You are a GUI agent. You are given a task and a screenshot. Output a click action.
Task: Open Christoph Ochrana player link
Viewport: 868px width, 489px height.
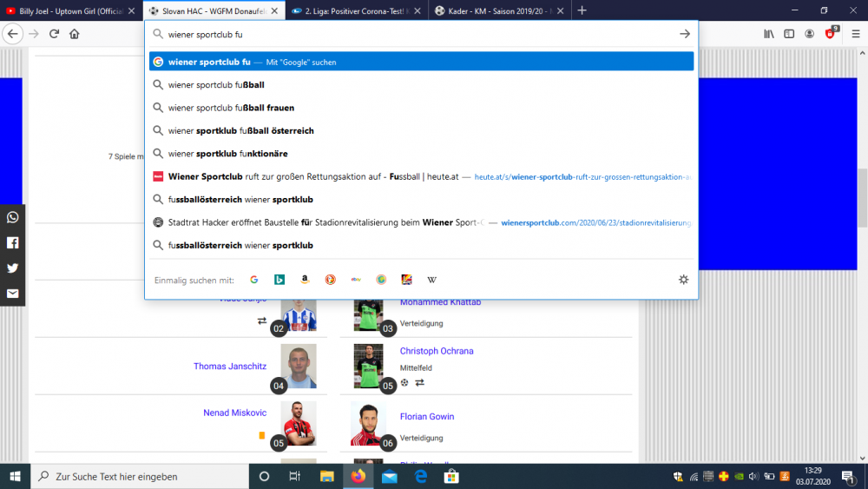coord(437,351)
